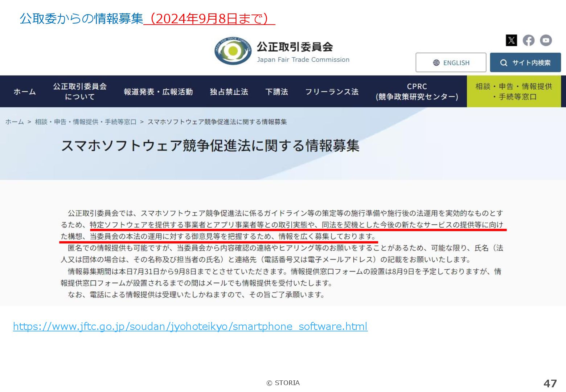Click the 公正取引委員会 site title text
Screen dimensions: 566x392
pyautogui.click(x=295, y=47)
